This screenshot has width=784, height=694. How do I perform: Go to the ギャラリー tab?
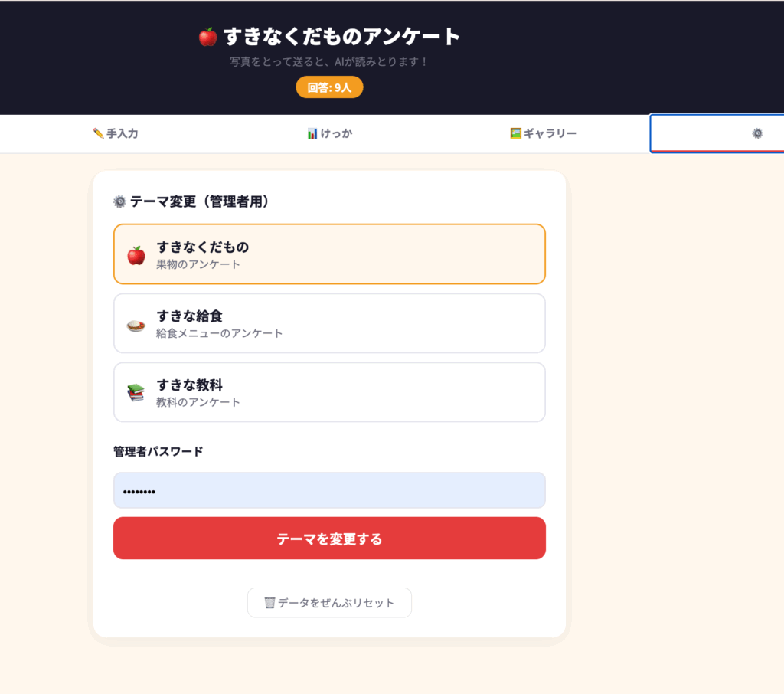(x=543, y=133)
